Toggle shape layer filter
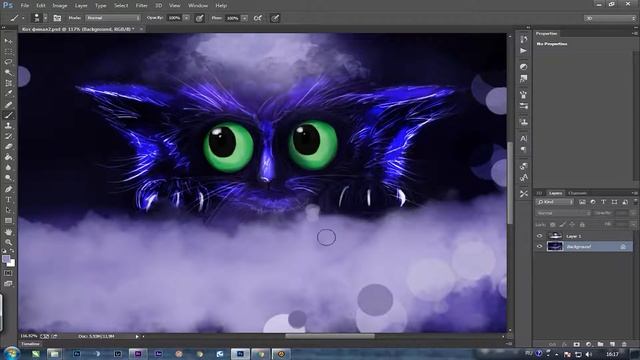Viewport: 640px width, 360px height. pos(614,202)
